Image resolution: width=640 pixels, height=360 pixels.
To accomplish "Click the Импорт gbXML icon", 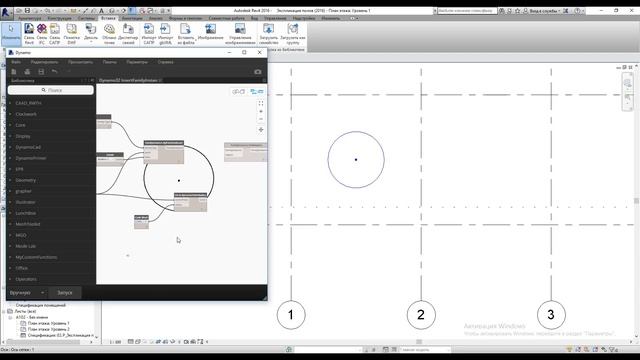I will pos(165,33).
